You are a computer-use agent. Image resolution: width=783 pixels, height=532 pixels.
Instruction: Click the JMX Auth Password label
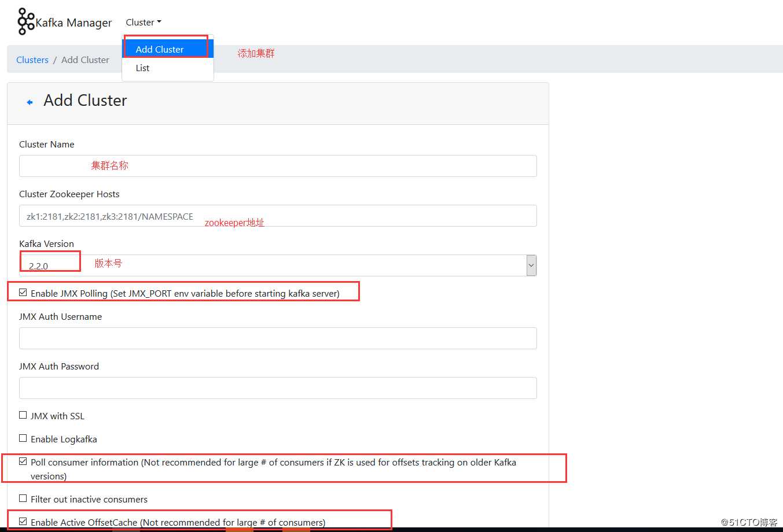click(x=59, y=366)
